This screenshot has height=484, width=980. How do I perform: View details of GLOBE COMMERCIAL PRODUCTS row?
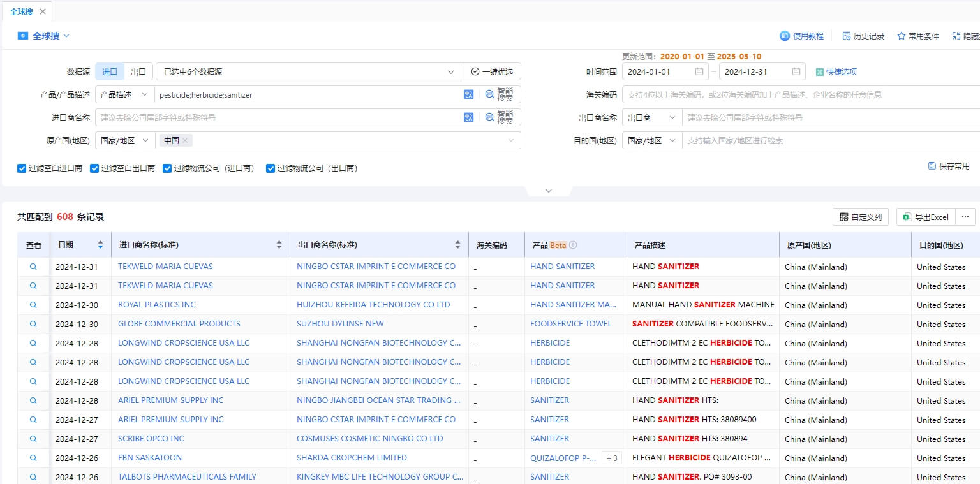[x=33, y=324]
